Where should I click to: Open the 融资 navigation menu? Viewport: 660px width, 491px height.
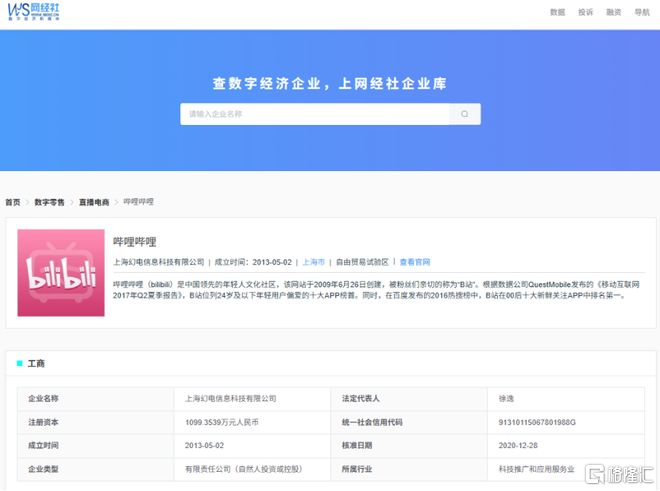[614, 12]
